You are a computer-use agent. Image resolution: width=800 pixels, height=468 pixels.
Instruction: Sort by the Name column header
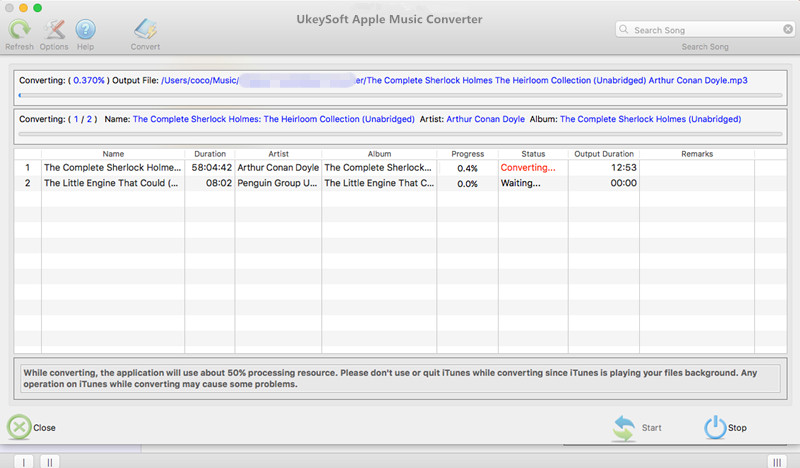click(x=113, y=154)
